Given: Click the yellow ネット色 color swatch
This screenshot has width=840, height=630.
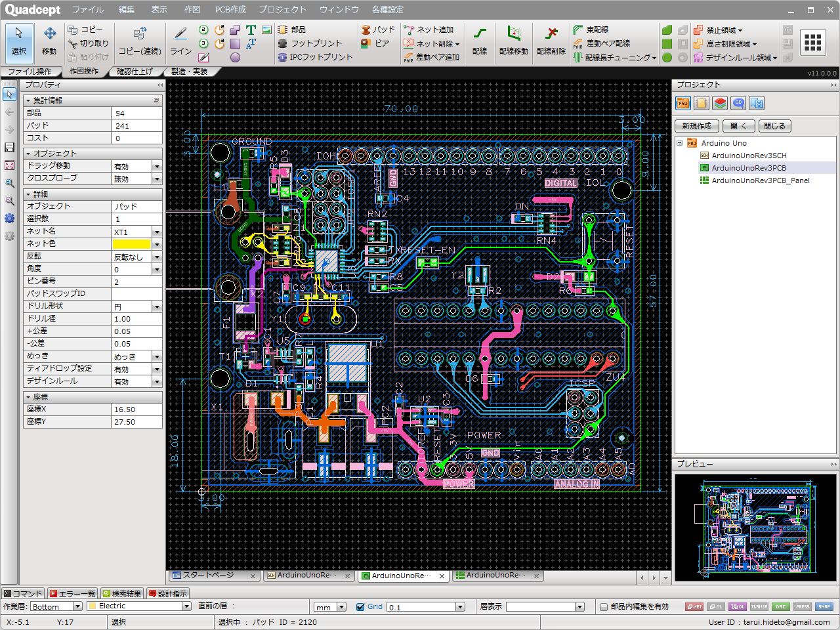Looking at the screenshot, I should coord(132,244).
